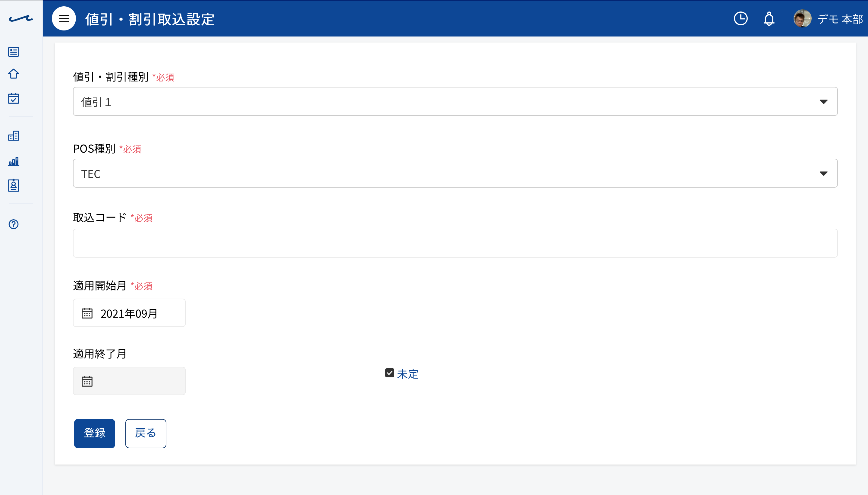The image size is (868, 495).
Task: Click the clock icon in header
Action: coord(740,18)
